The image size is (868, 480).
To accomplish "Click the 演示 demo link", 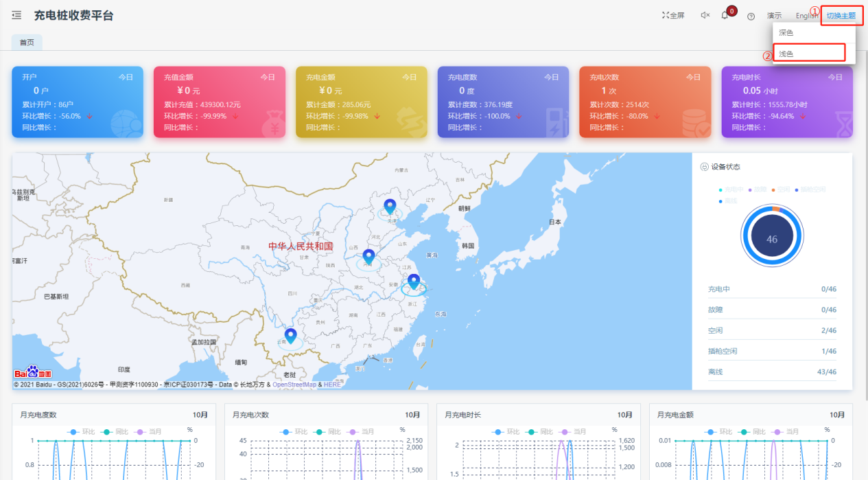I will click(774, 15).
